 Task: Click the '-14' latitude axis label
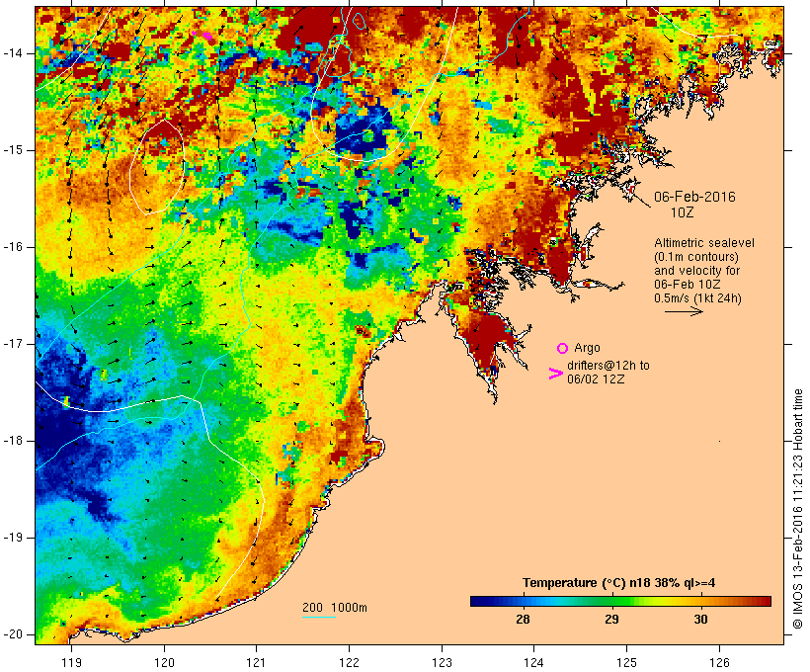(13, 53)
